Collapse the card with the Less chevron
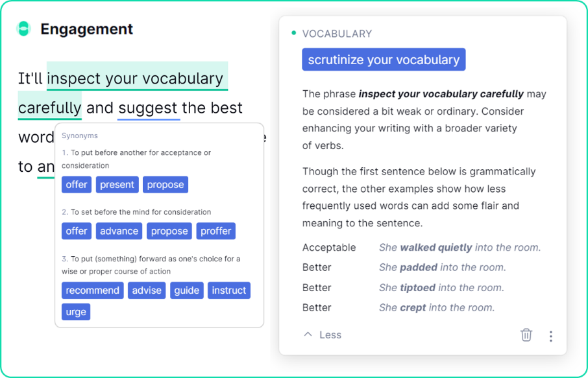588x378 pixels. pos(323,335)
